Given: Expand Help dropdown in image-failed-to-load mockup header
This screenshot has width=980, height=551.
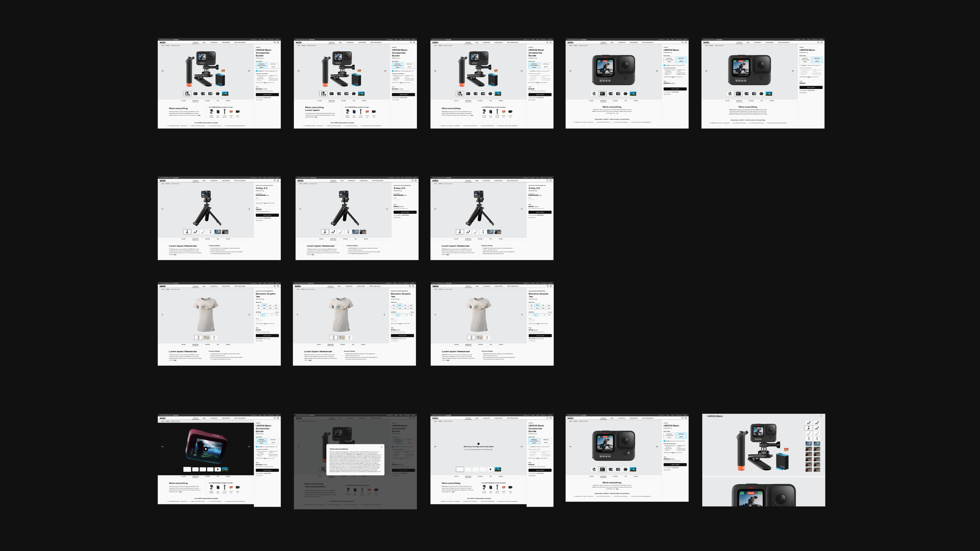Looking at the screenshot, I should click(537, 415).
